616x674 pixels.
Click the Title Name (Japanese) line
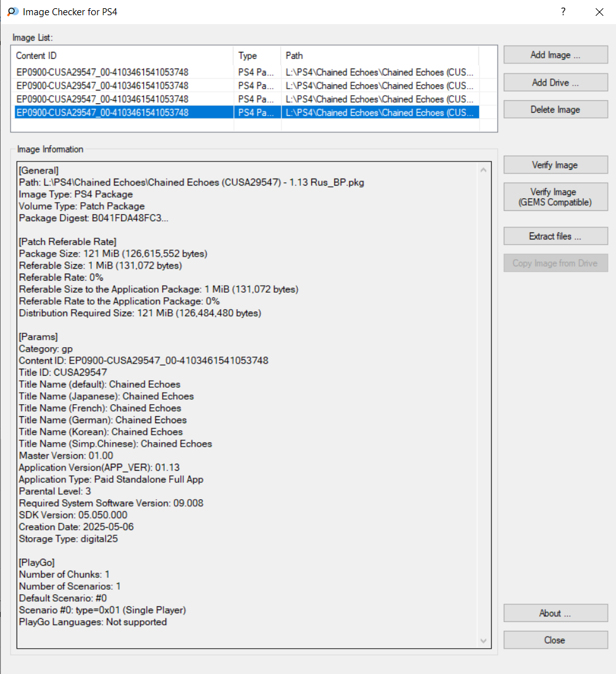coord(106,396)
